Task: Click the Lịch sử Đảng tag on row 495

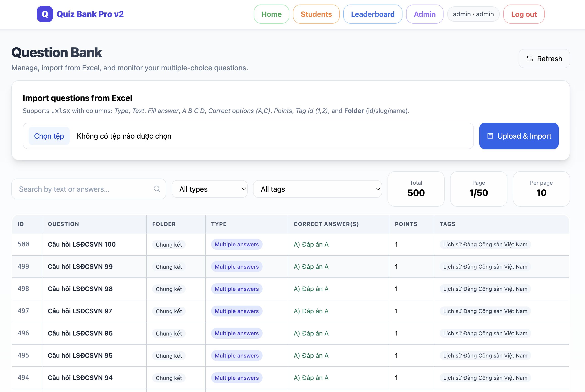Action: click(x=485, y=355)
